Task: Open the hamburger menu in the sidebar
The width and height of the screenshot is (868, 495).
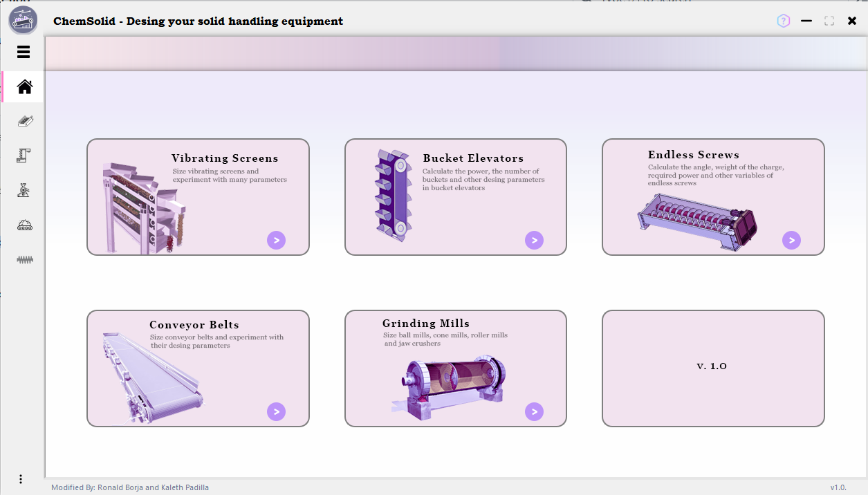Action: 24,52
